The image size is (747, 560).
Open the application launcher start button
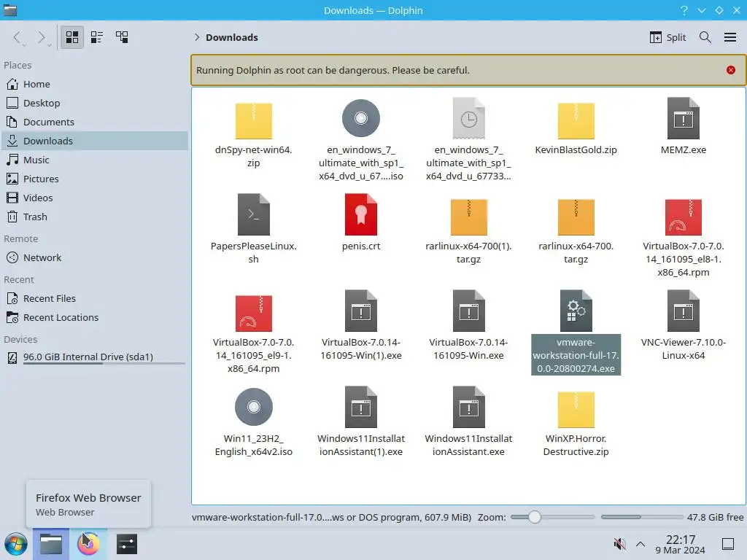tap(16, 544)
